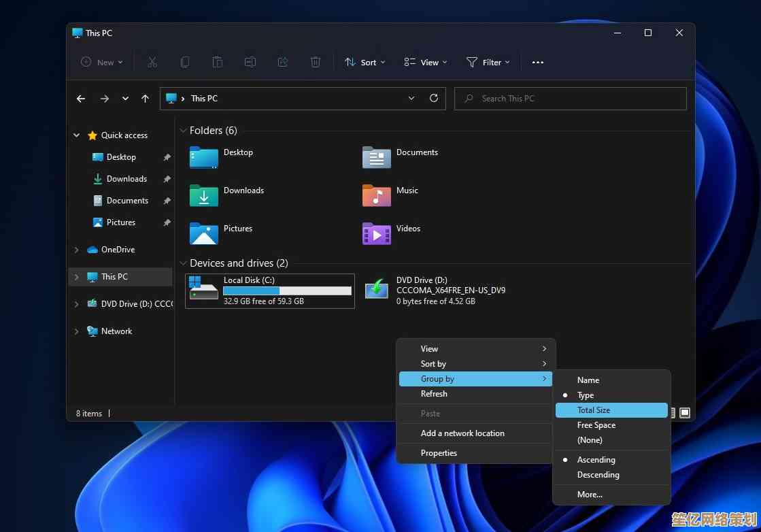
Task: Open the Sort dropdown in toolbar
Action: 365,62
